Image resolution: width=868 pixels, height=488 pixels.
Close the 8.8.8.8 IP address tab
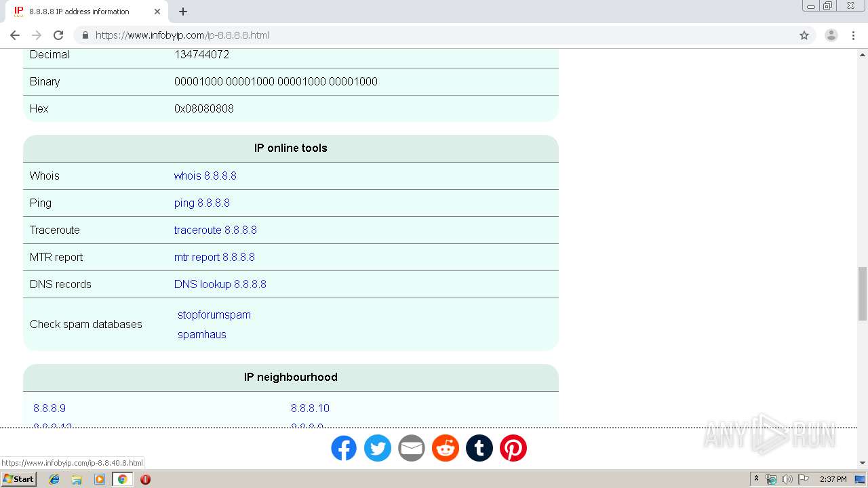pos(157,12)
